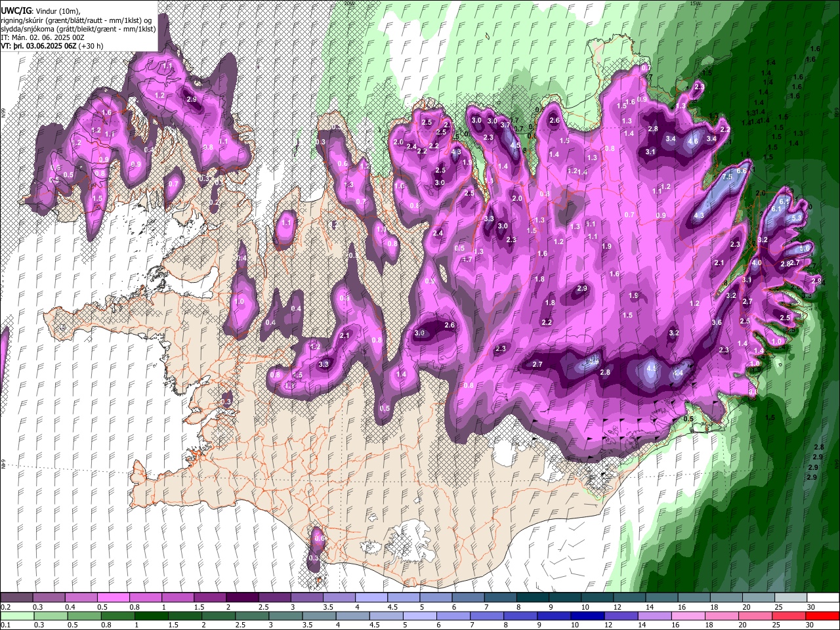The width and height of the screenshot is (840, 630).
Task: Click the "7.5" precipitation value on the map
Action: 727,177
